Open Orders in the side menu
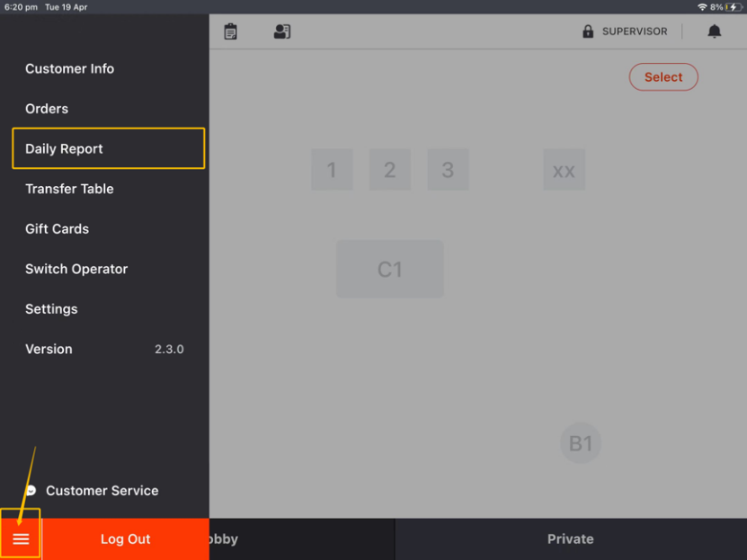 click(x=47, y=109)
